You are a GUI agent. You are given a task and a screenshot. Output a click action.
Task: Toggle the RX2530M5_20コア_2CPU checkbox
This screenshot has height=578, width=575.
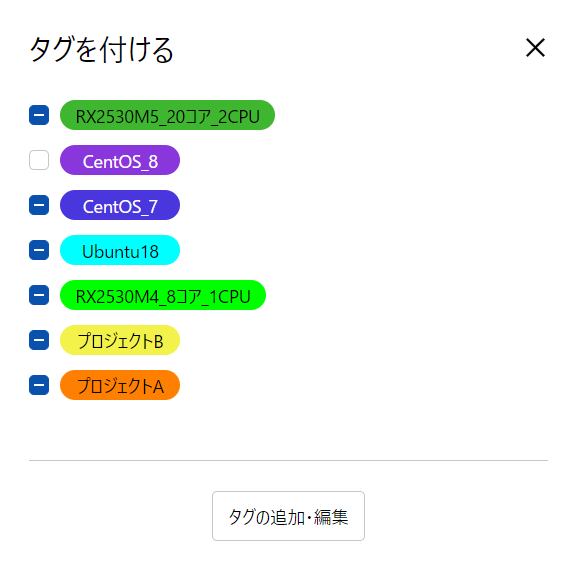click(39, 115)
